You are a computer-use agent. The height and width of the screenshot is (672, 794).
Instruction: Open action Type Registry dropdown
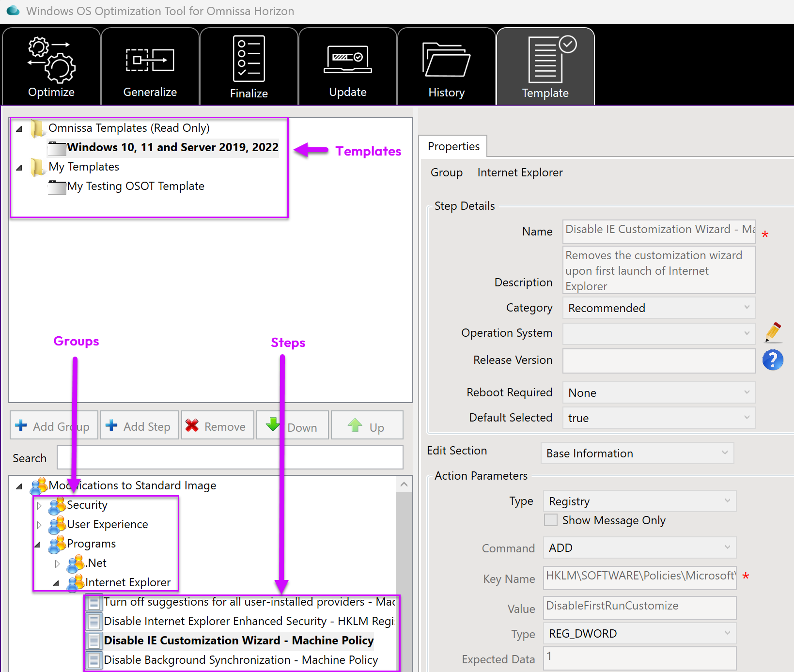pyautogui.click(x=639, y=501)
